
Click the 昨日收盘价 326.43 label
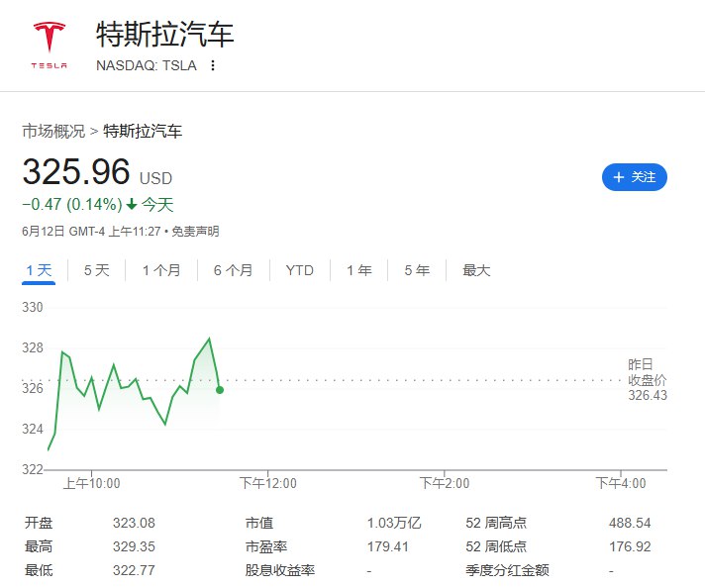coord(648,380)
